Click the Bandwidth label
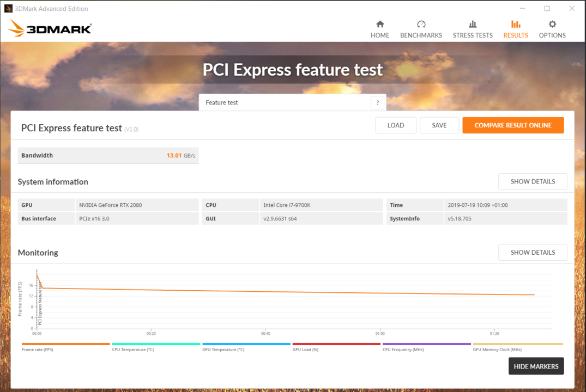Screen dimensions: 586x392 click(x=37, y=155)
